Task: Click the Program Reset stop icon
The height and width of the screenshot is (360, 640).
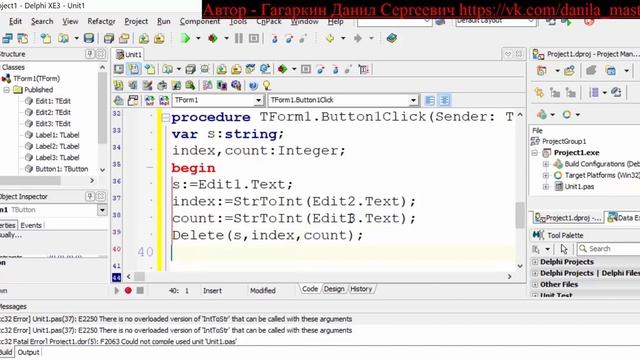Action: point(254,39)
